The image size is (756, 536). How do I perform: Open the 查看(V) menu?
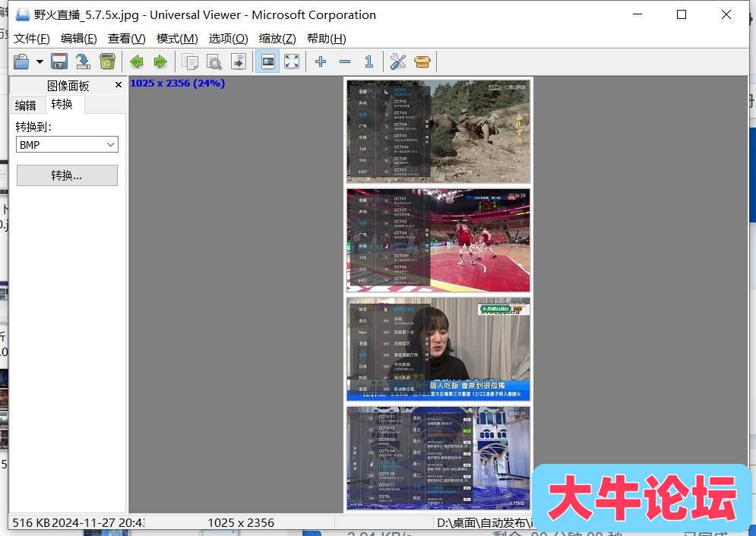[126, 39]
